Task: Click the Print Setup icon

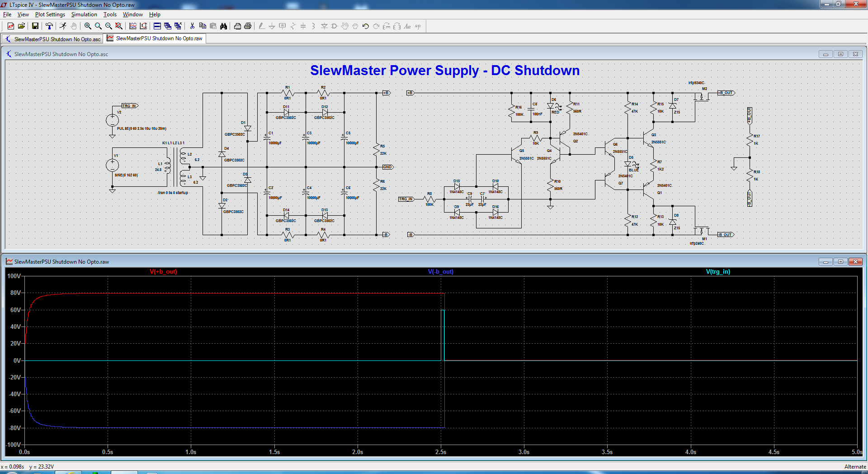Action: [x=237, y=26]
